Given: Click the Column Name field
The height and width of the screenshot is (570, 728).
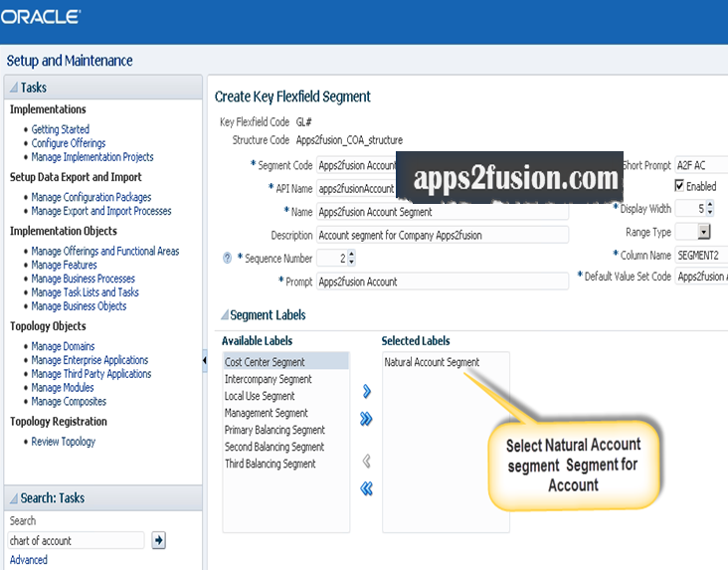Looking at the screenshot, I should click(701, 255).
